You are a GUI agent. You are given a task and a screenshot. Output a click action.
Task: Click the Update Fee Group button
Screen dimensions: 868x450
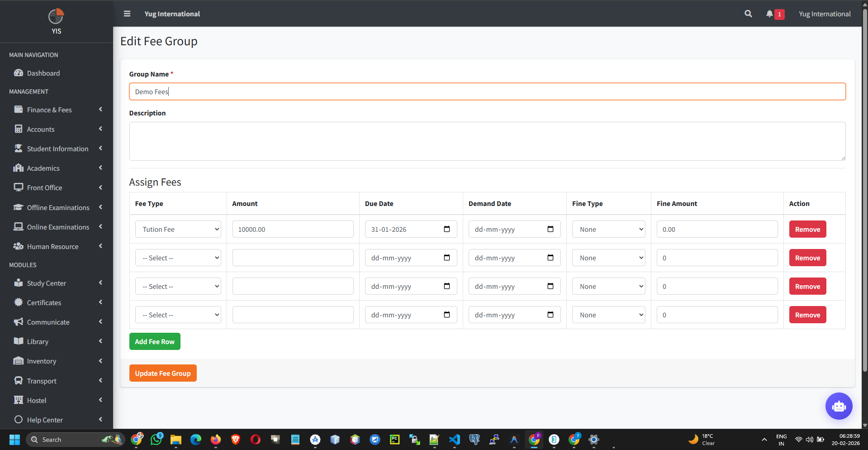click(162, 373)
